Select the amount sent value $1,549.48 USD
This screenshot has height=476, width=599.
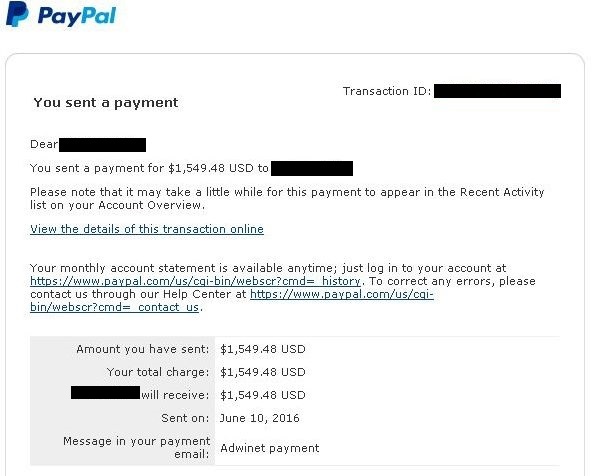click(263, 349)
